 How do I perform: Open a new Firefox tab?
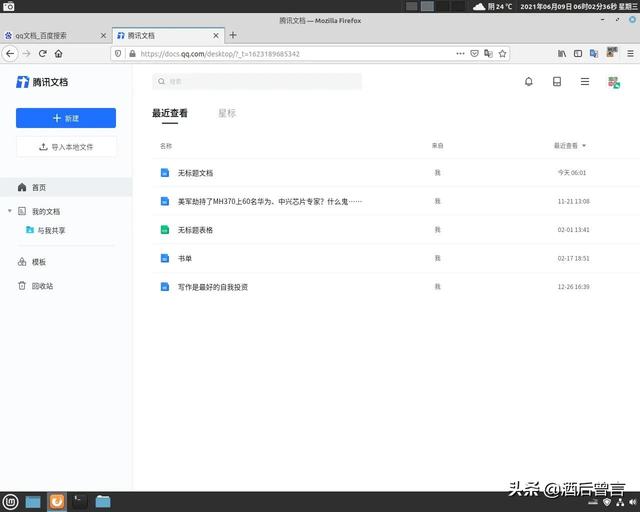click(x=233, y=35)
